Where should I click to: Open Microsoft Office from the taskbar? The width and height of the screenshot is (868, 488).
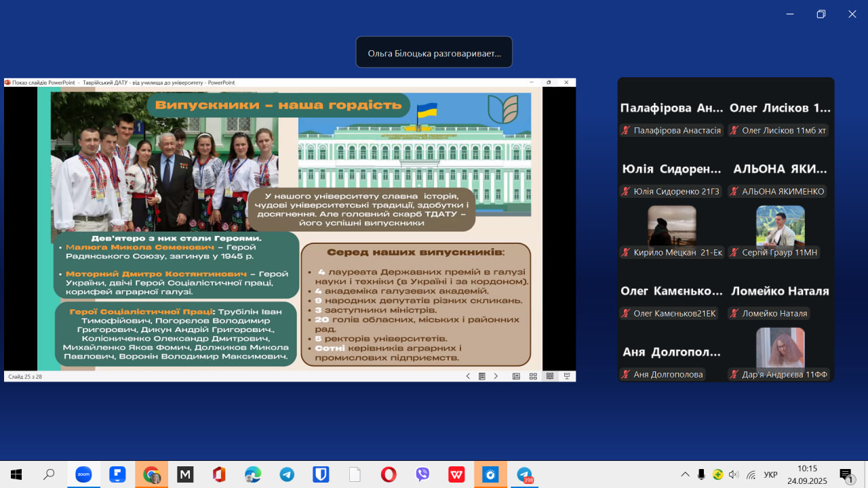pos(219,474)
